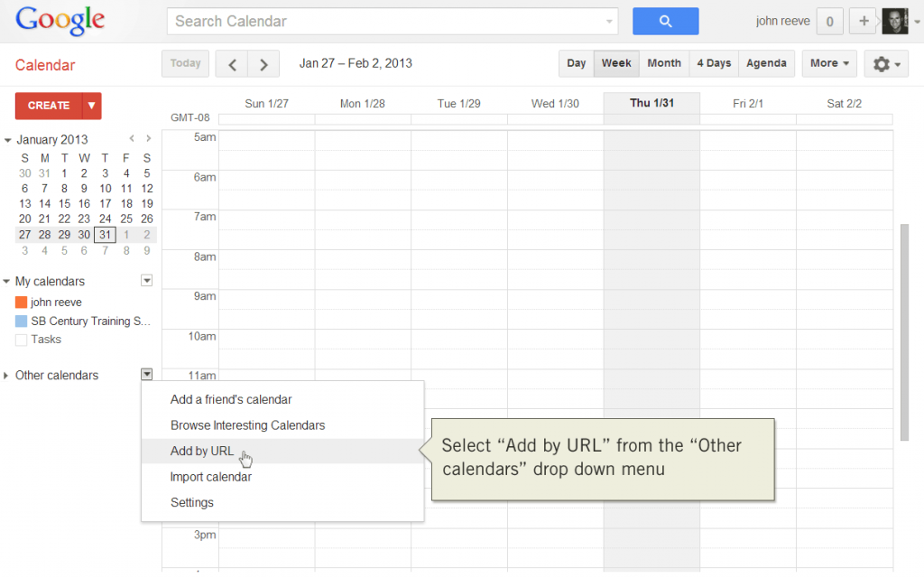Image resolution: width=924 pixels, height=578 pixels.
Task: Open the More dropdown menu
Action: click(x=829, y=63)
